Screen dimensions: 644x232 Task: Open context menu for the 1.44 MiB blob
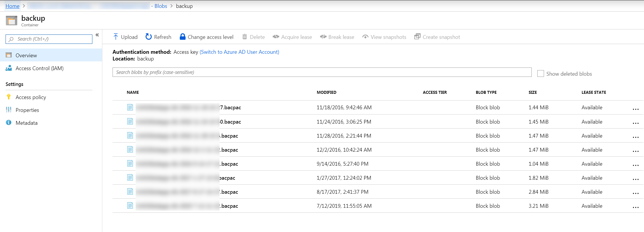636,109
